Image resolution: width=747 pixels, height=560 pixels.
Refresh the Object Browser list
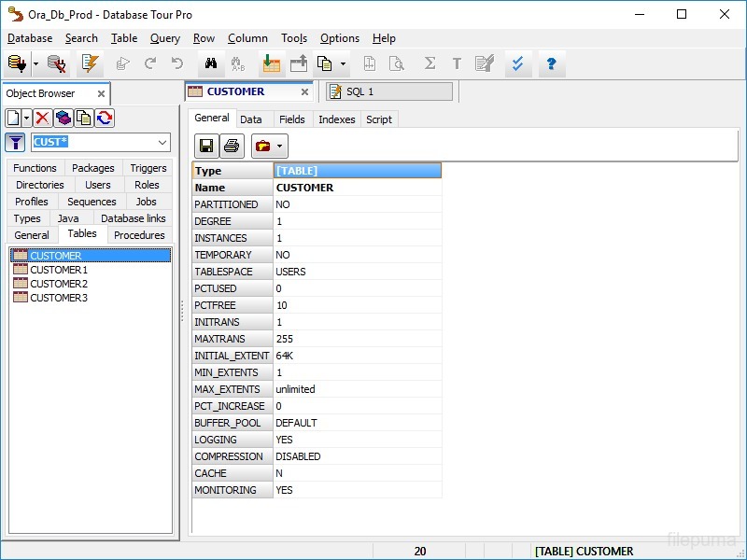point(105,118)
